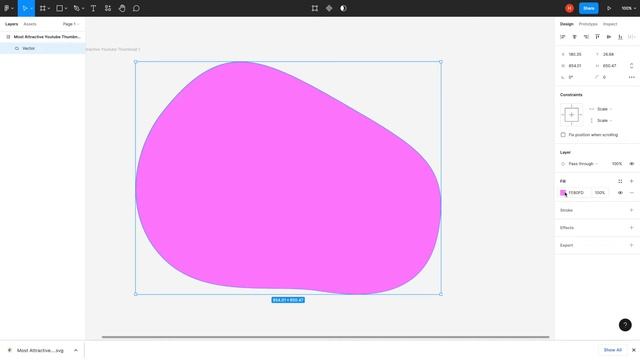
Task: Select the Move tool
Action: [x=24, y=8]
